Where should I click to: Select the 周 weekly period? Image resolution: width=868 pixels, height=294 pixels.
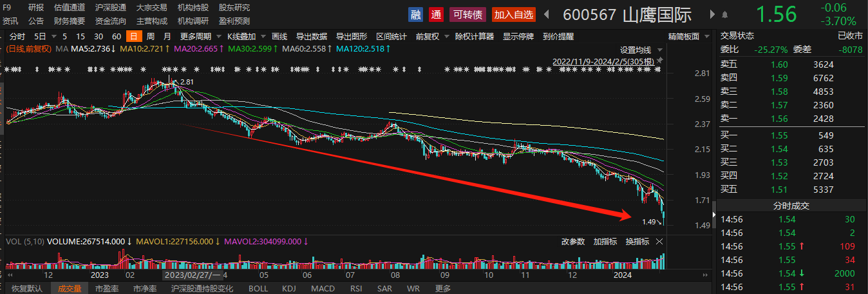150,37
